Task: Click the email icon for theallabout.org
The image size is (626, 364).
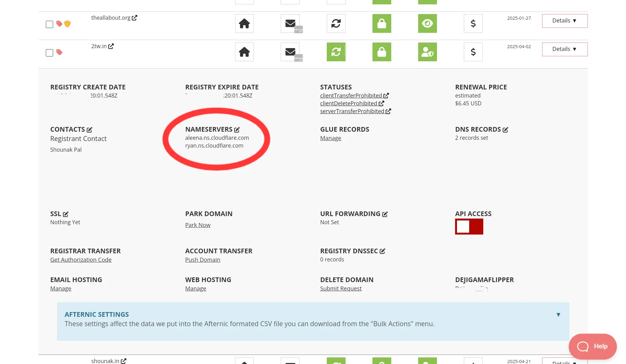Action: pyautogui.click(x=290, y=23)
